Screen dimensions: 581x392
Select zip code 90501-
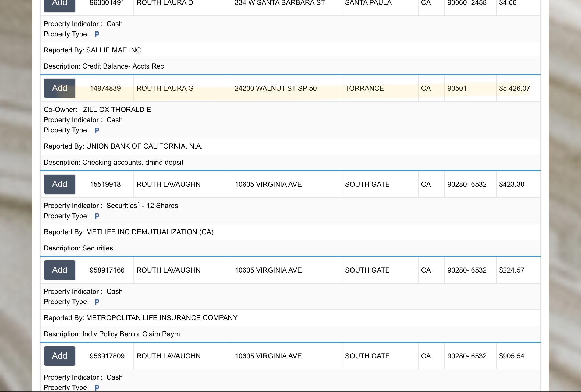[458, 88]
